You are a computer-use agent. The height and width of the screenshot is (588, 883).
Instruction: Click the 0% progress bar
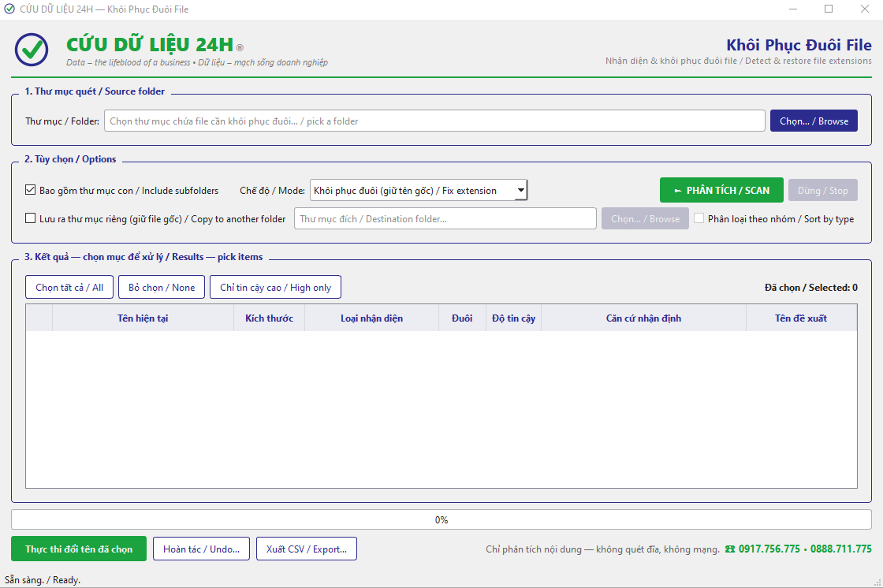pos(441,520)
